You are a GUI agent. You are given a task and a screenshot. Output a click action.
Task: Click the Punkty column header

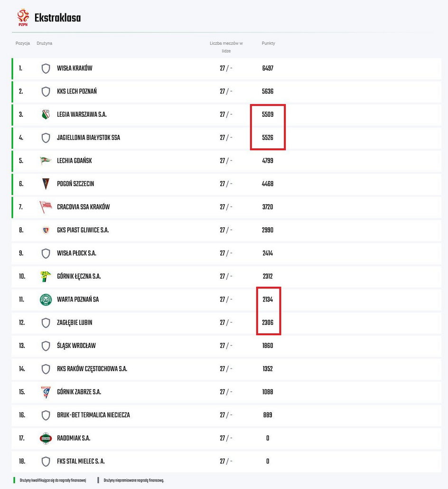coord(268,43)
